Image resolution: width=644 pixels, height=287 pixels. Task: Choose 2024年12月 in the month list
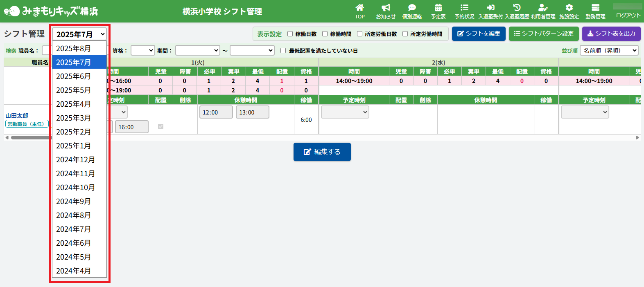click(76, 160)
